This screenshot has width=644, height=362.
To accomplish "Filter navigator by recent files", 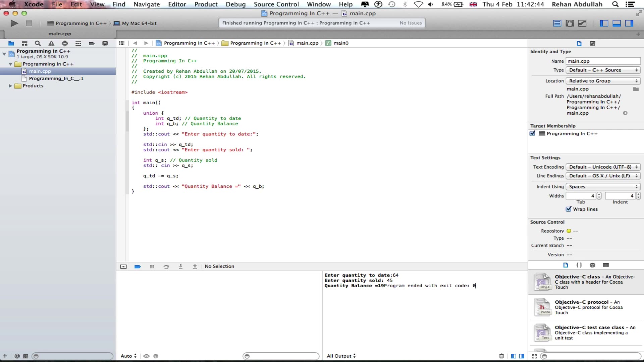I will point(17,356).
